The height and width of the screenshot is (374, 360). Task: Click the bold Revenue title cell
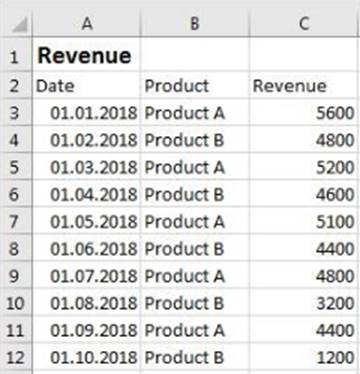pos(87,54)
